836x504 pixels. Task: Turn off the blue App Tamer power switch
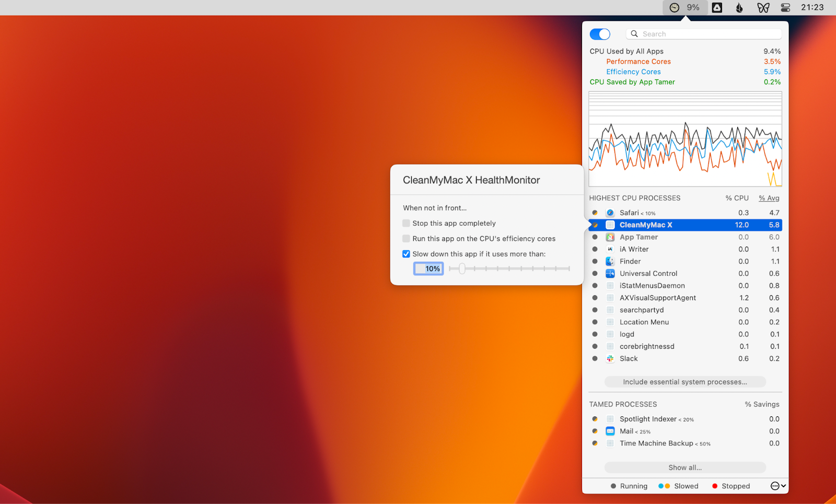pyautogui.click(x=599, y=33)
